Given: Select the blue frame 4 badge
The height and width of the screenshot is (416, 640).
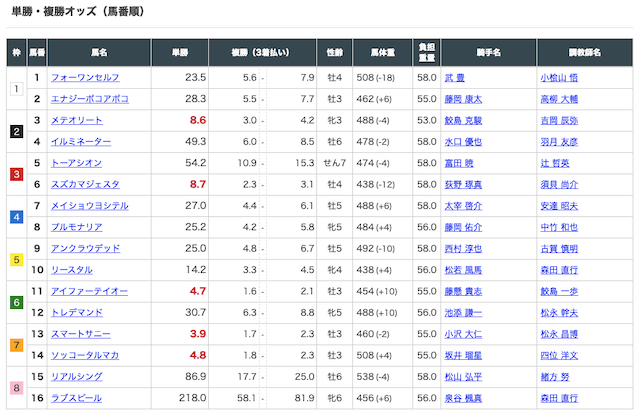Looking at the screenshot, I should click(x=16, y=216).
